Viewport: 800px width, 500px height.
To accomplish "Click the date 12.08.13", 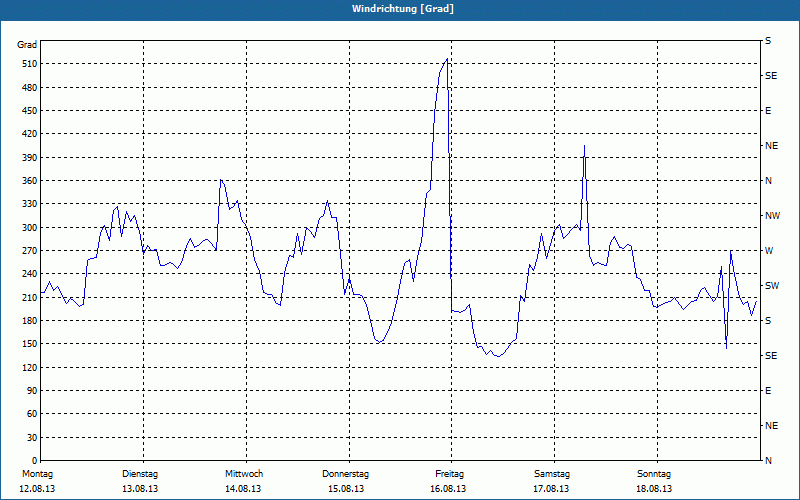I will [37, 489].
